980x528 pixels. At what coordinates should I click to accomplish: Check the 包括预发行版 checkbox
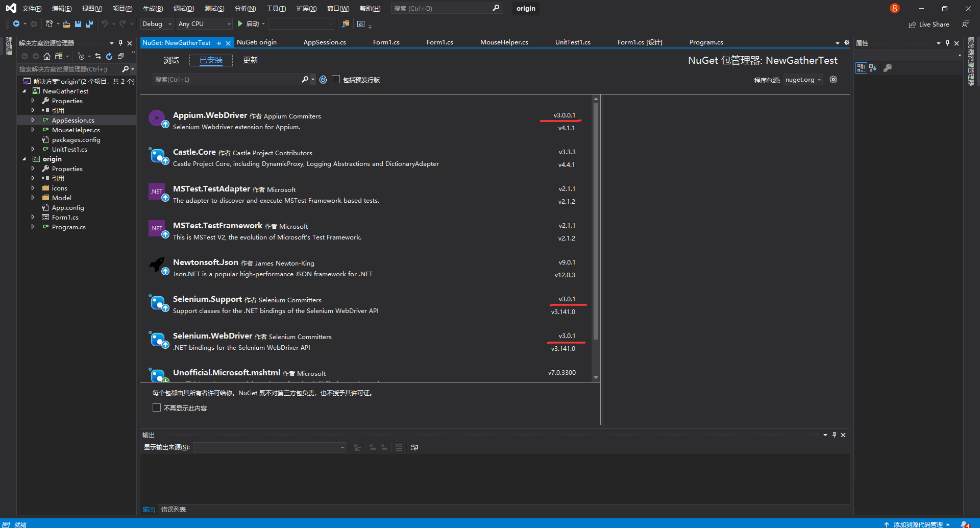pyautogui.click(x=336, y=79)
